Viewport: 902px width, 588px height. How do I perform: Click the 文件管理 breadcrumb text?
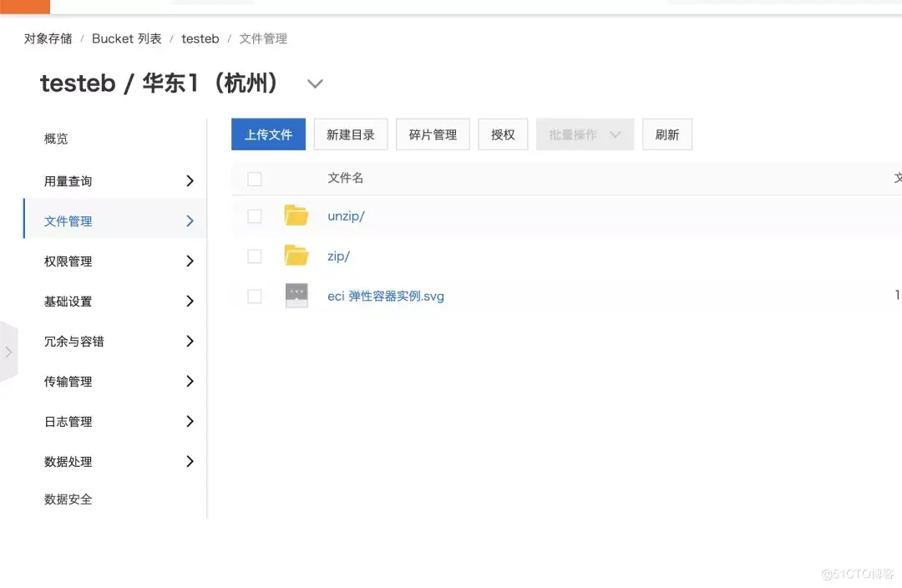[x=263, y=38]
